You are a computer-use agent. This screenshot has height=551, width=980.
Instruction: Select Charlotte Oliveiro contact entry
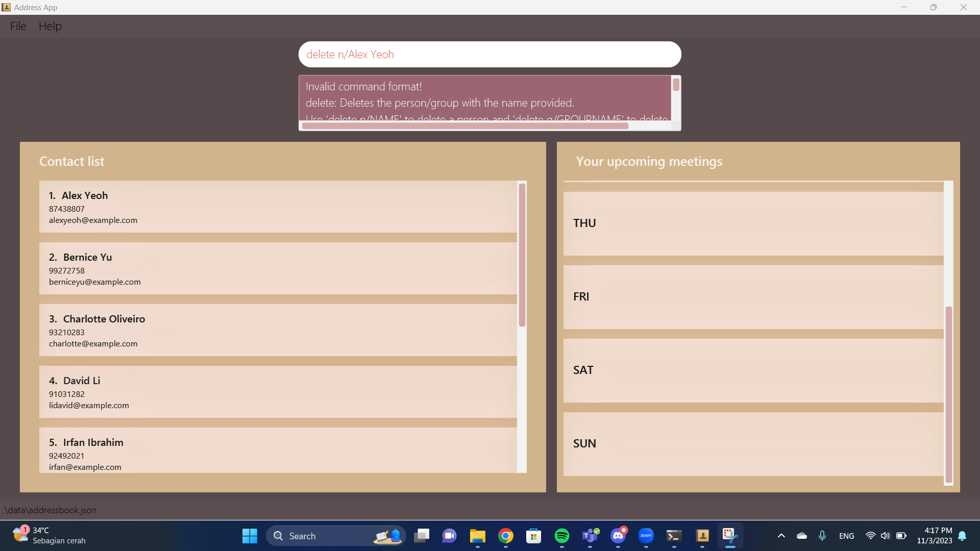(x=278, y=330)
